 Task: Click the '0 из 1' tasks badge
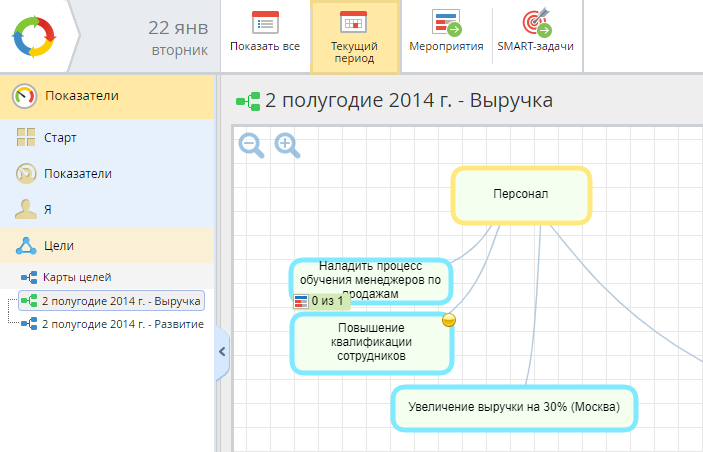coord(320,300)
